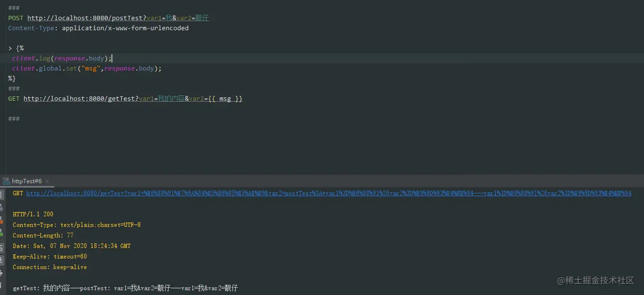Image resolution: width=644 pixels, height=295 pixels.
Task: Click the first ### separator line
Action: 14,8
